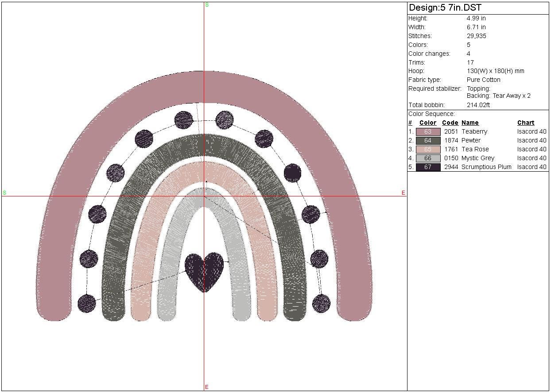The width and height of the screenshot is (551, 392).
Task: Click the hoop size 130(W) x 180(H) mm
Action: point(495,71)
